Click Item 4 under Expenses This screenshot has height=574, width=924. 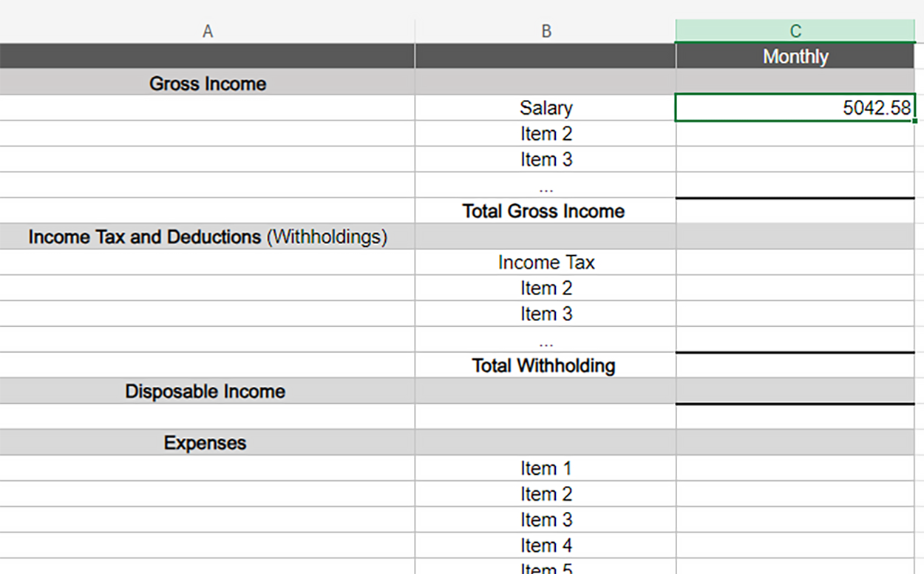[546, 545]
